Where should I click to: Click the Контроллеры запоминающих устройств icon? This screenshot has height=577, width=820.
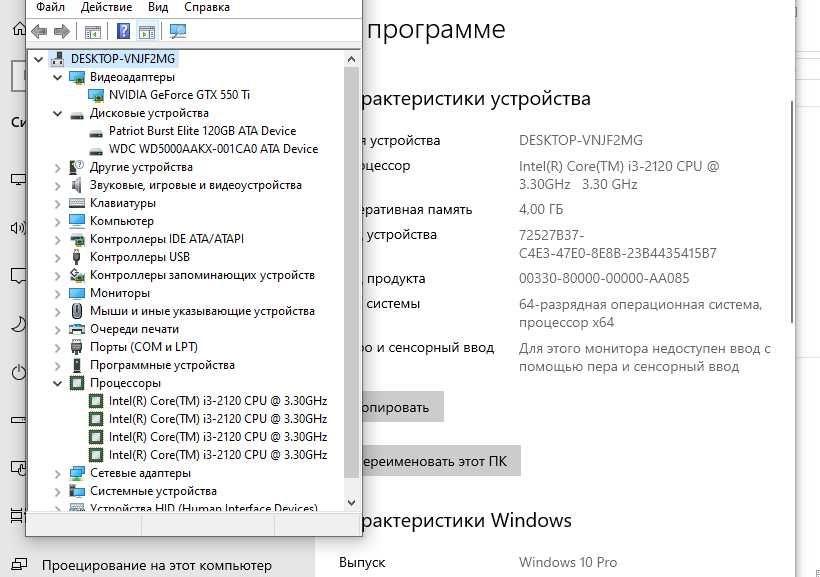tap(77, 275)
